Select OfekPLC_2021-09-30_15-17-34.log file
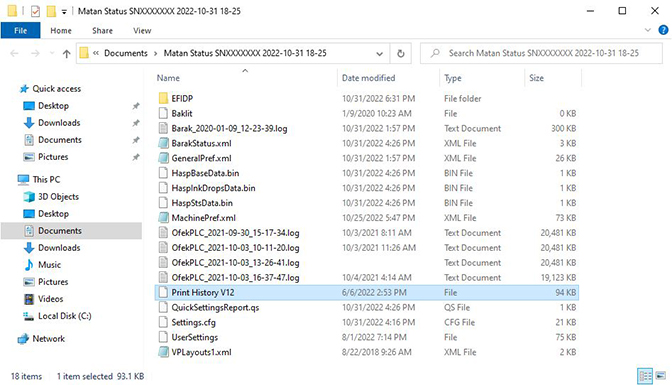 [235, 233]
